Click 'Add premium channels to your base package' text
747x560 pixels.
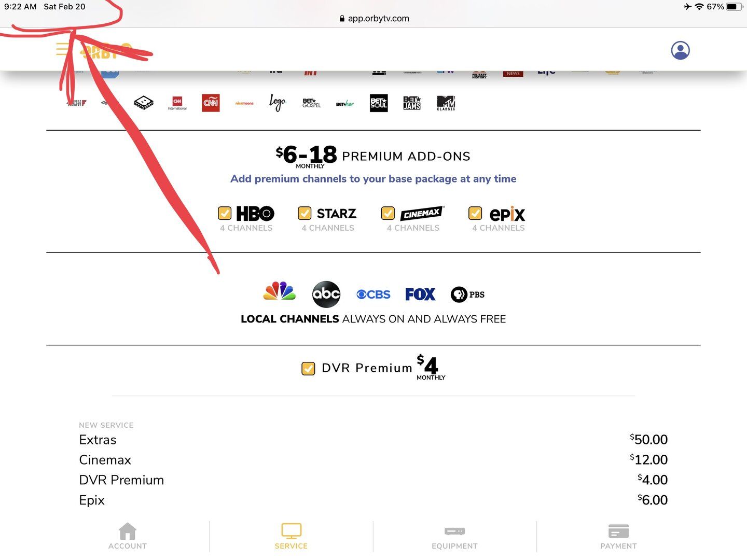coord(374,179)
